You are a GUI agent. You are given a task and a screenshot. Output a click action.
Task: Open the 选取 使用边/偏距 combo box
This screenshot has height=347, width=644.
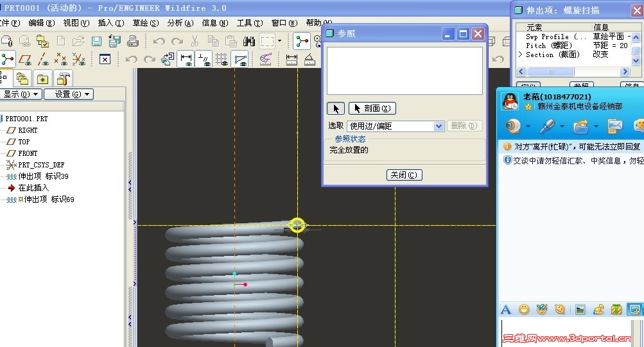tap(396, 126)
